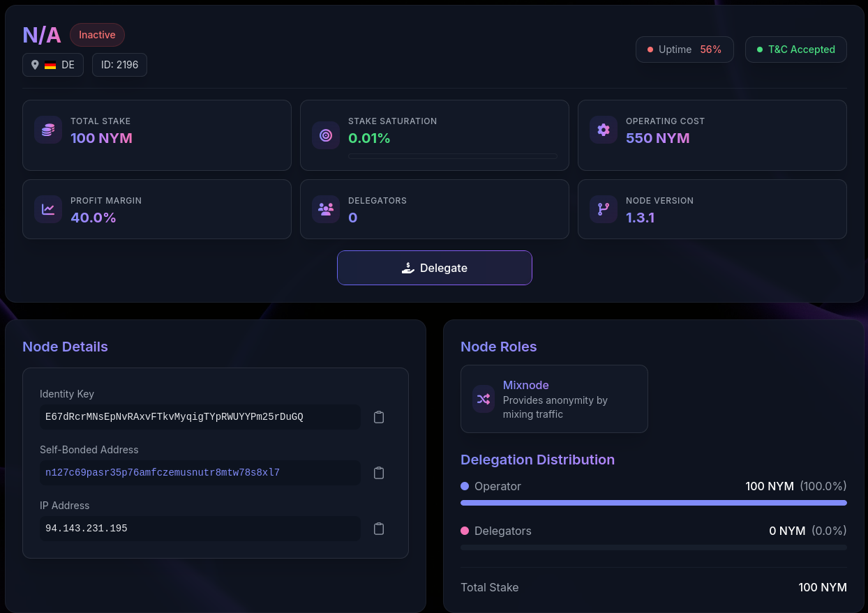Click the ID: 2196 badge
868x613 pixels.
119,65
